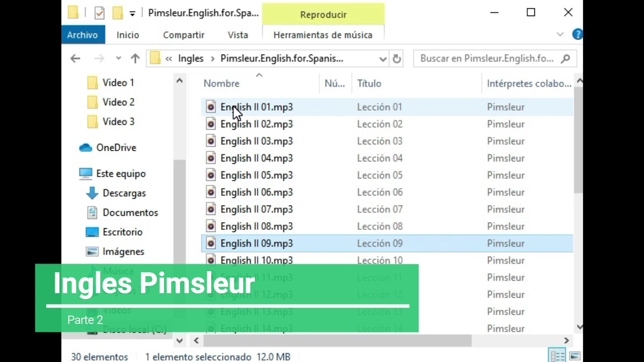This screenshot has height=362, width=644.
Task: Click the forward navigation arrow
Action: coord(99,58)
